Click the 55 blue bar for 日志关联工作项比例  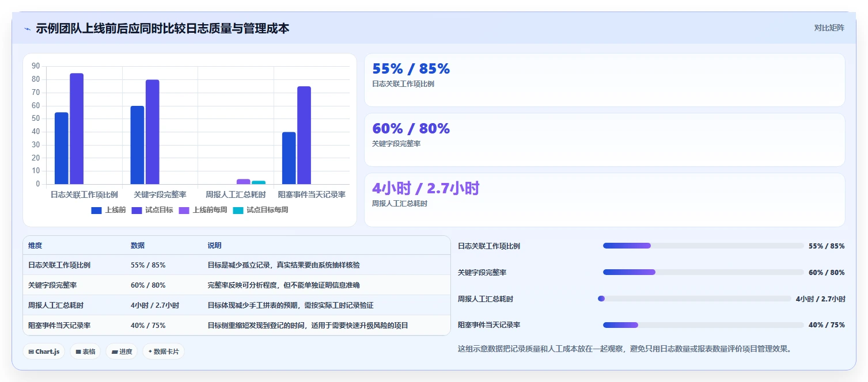pyautogui.click(x=62, y=148)
